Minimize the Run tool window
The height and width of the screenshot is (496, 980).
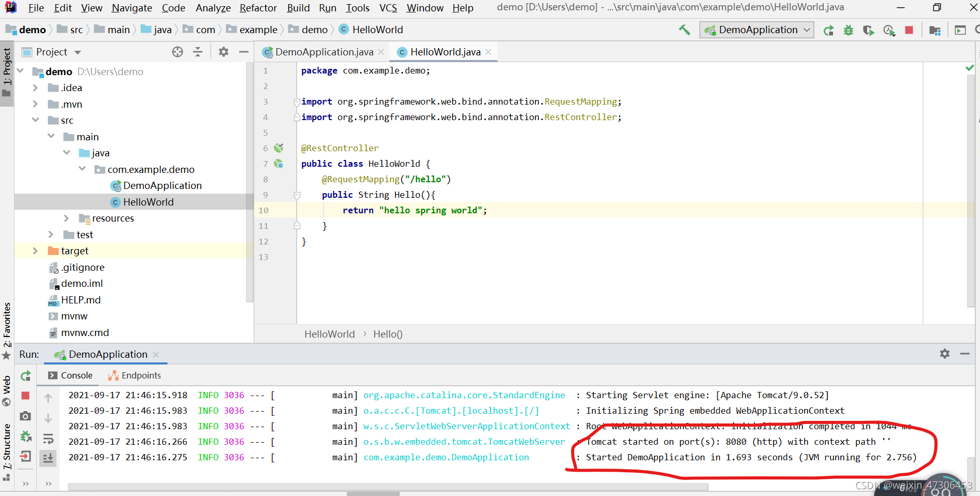click(965, 354)
